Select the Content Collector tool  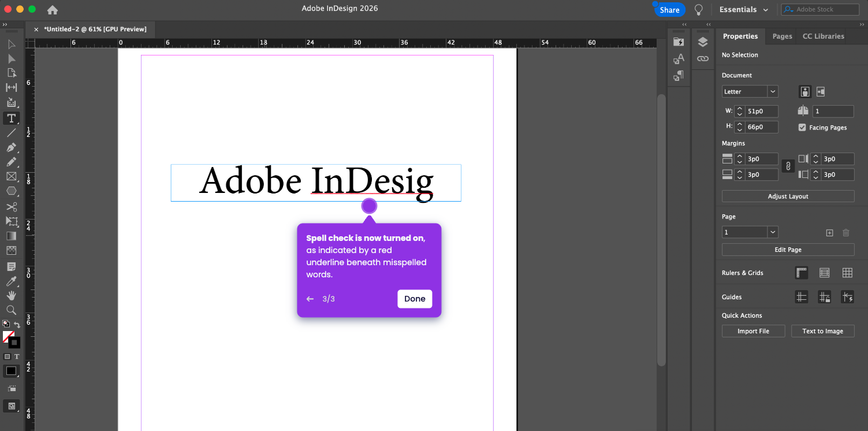[x=11, y=103]
